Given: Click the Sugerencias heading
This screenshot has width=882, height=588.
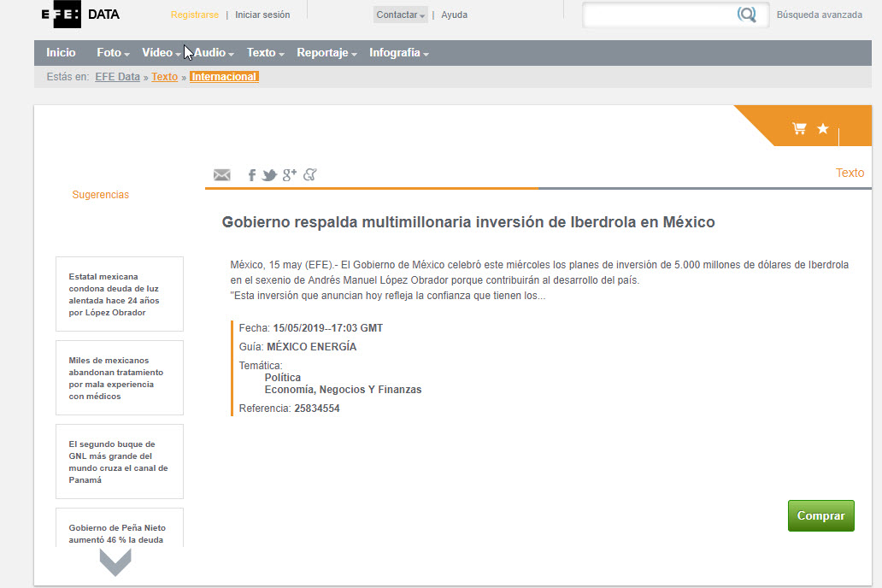Looking at the screenshot, I should pos(100,195).
